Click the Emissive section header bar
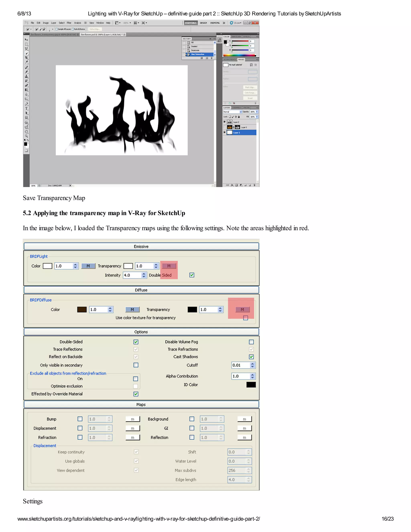411x532 pixels. tap(141, 246)
